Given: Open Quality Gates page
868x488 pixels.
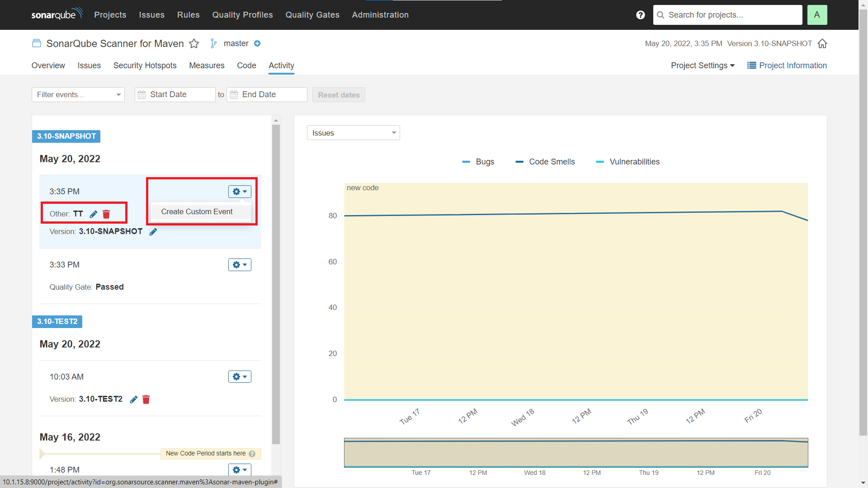Looking at the screenshot, I should (312, 15).
